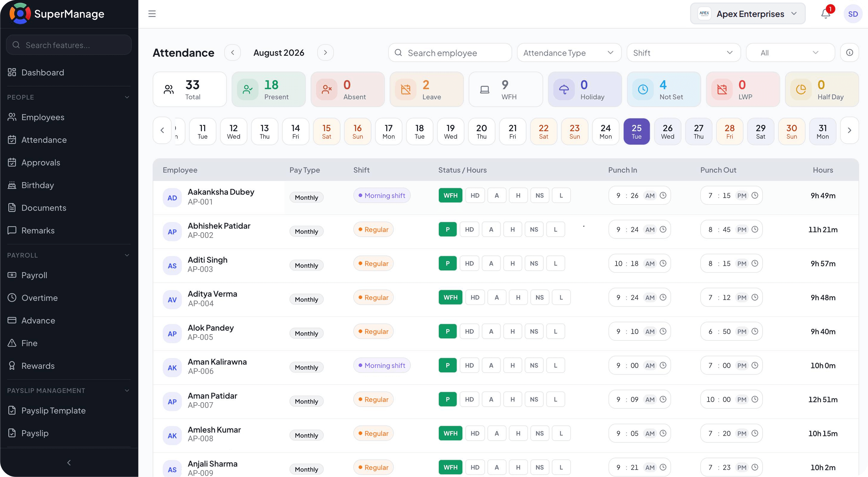Viewport: 868px width, 477px height.
Task: Go to the previous month arrow
Action: 233,52
